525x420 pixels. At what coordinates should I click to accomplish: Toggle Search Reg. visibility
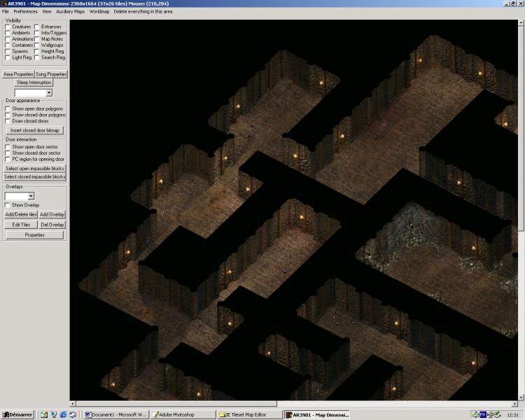pyautogui.click(x=36, y=57)
